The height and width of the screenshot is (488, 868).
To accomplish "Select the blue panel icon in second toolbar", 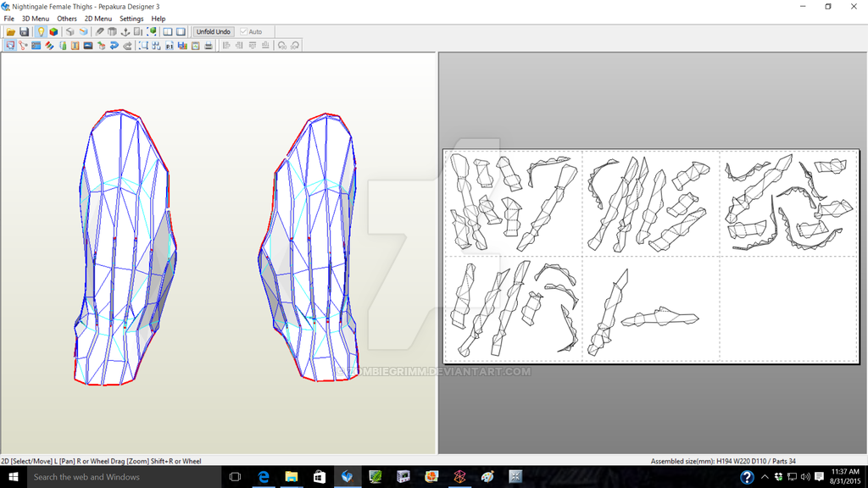I will pyautogui.click(x=36, y=46).
